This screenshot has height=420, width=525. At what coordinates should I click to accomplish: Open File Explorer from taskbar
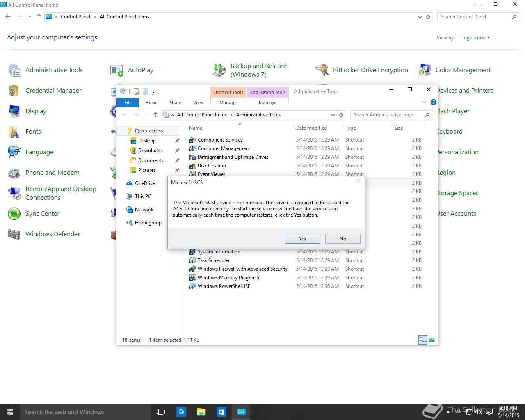point(201,412)
